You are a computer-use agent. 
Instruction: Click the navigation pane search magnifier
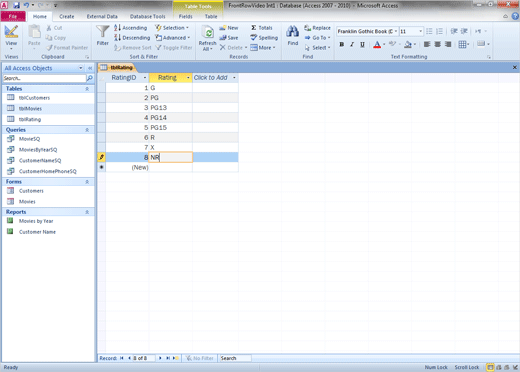click(90, 78)
